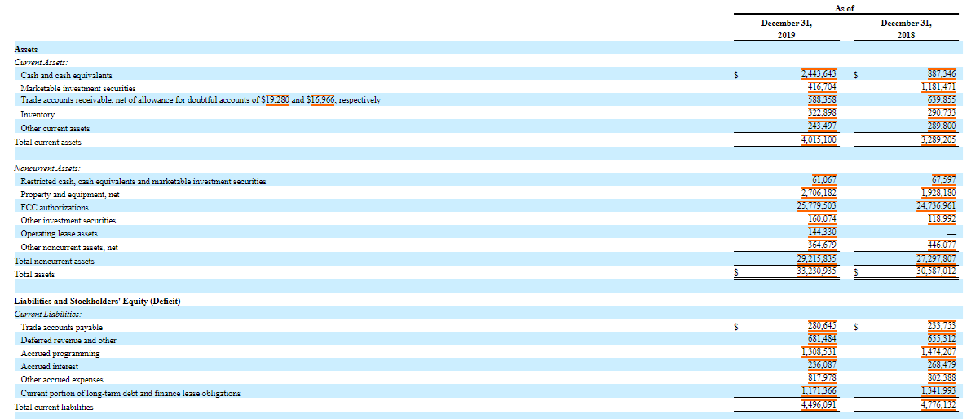Select the figure 446,077
The width and height of the screenshot is (980, 419).
point(942,245)
